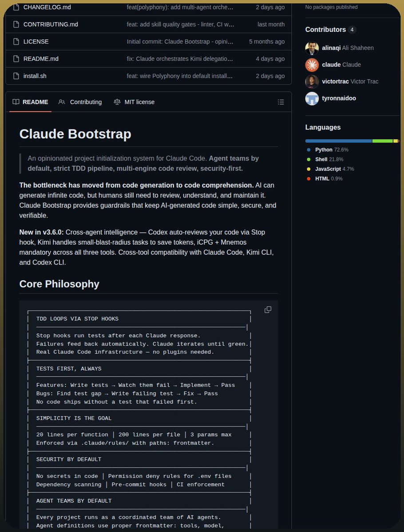The width and height of the screenshot is (404, 532).
Task: Click alinaqi's avatar in Contributors
Action: click(312, 48)
